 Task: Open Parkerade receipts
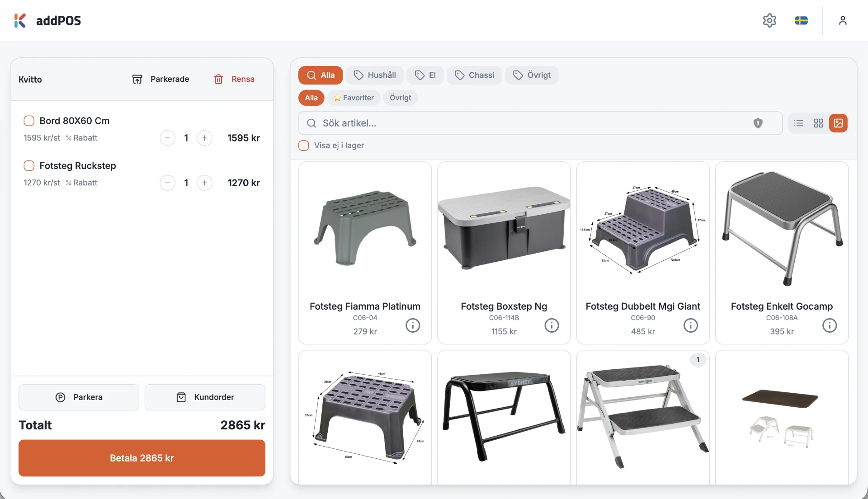coord(161,79)
